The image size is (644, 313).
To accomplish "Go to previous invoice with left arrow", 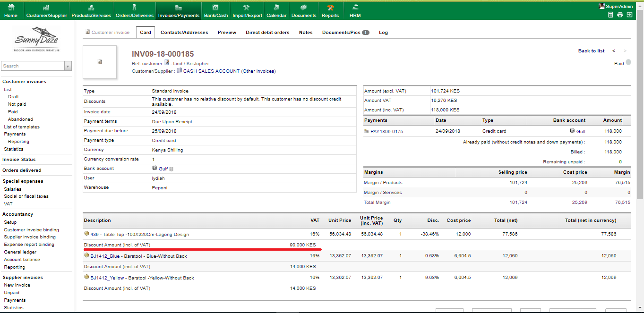I will 614,51.
